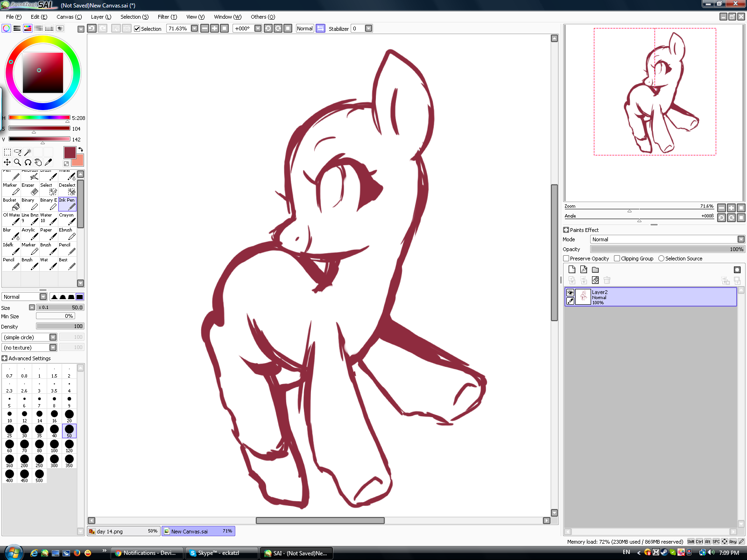Create a new linework layer
This screenshot has width=747, height=560.
[584, 269]
